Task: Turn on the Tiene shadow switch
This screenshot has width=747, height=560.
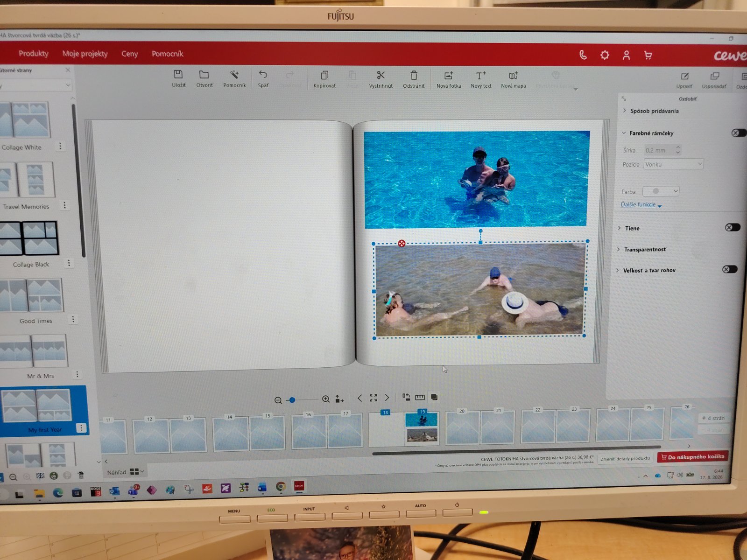Action: (733, 227)
